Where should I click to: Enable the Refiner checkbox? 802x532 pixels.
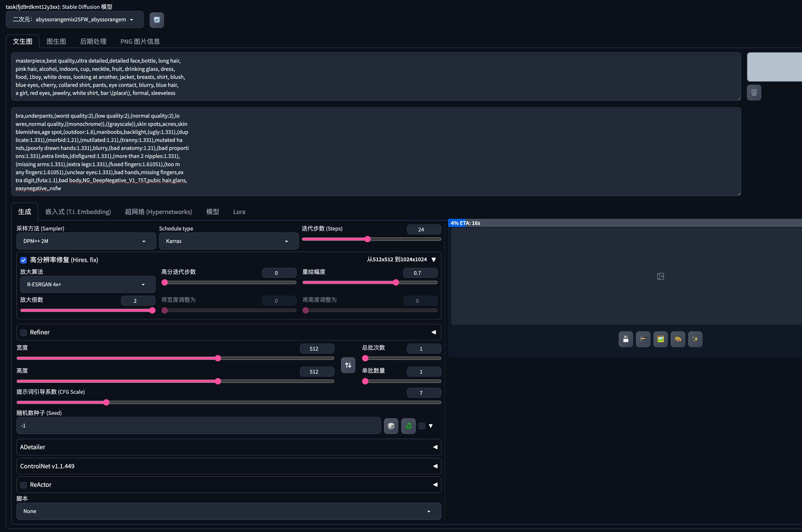[23, 333]
